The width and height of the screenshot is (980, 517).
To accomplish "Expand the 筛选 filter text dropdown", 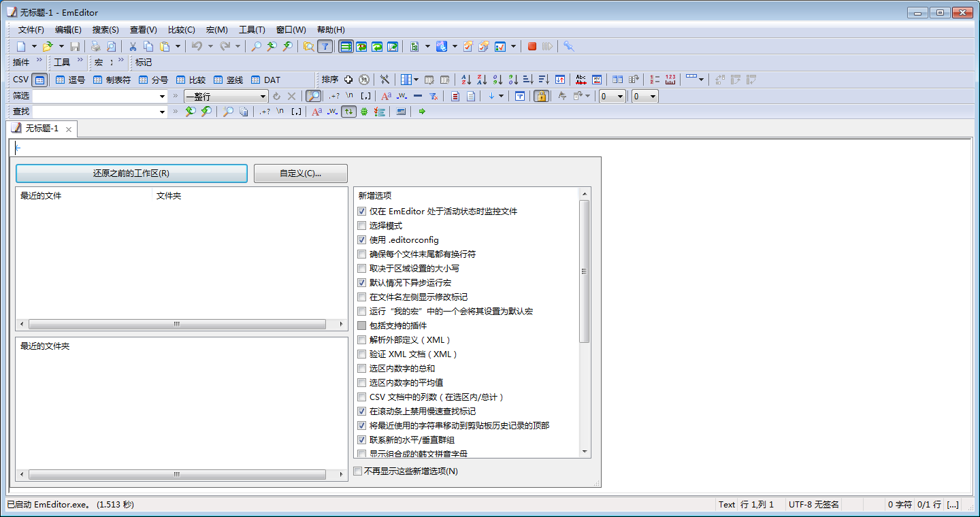I will [x=162, y=97].
